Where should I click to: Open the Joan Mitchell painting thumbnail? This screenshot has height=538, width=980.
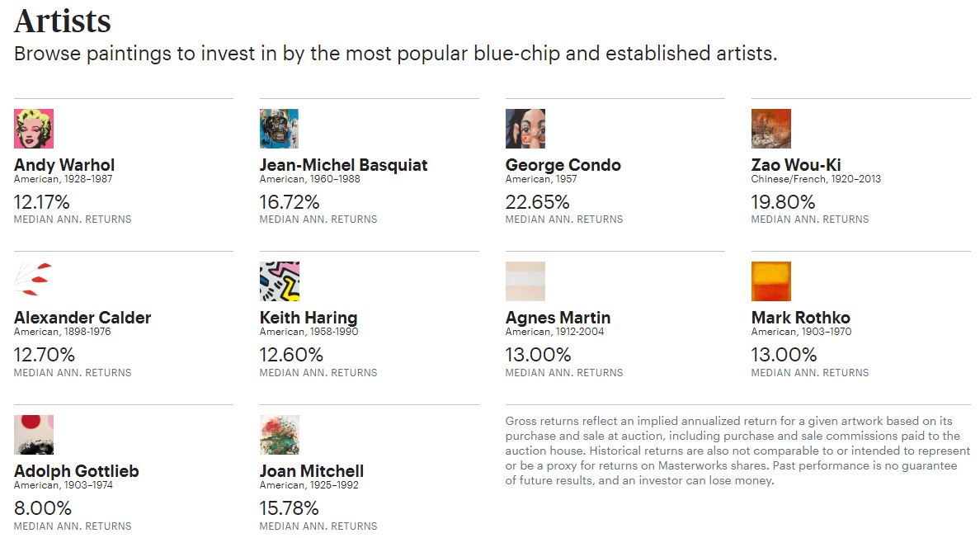(x=280, y=435)
